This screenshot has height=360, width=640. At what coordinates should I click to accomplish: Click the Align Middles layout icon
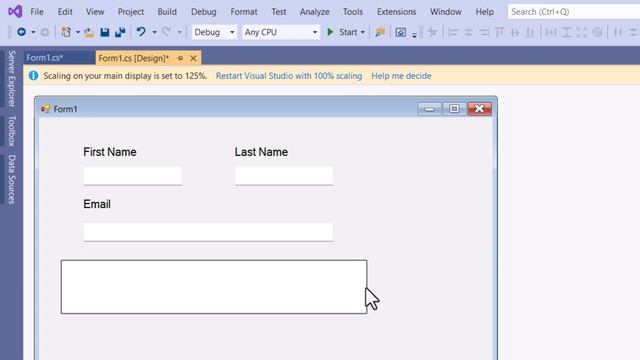515,32
